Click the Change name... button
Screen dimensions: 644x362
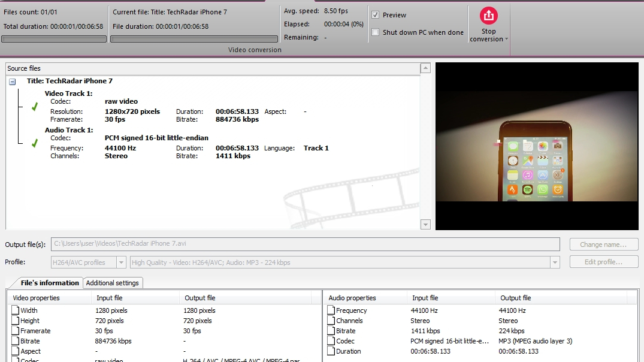coord(604,245)
